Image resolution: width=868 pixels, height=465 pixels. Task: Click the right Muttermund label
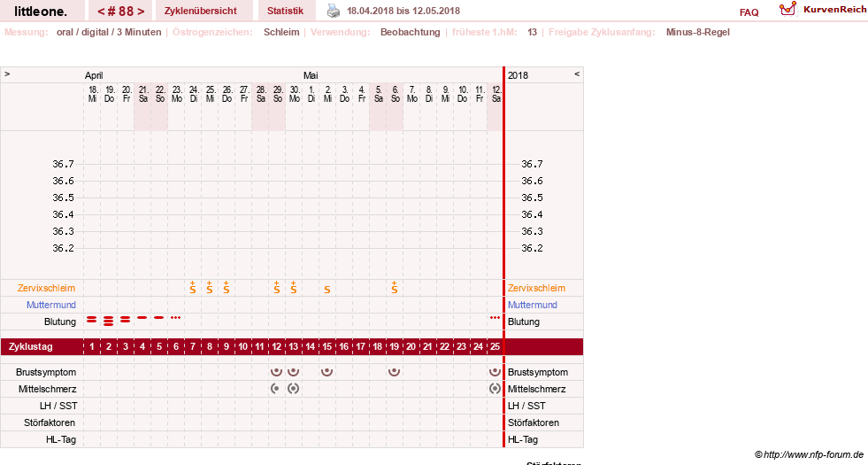[533, 305]
